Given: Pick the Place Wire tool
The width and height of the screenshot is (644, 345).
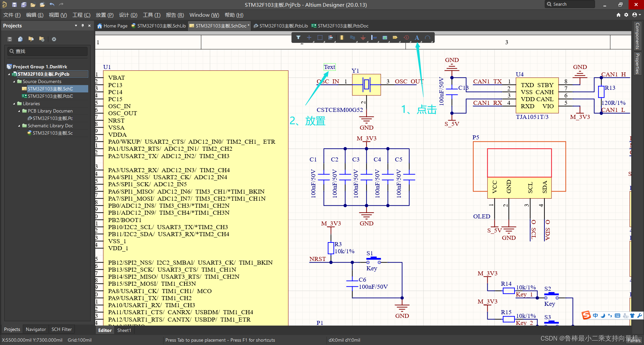Looking at the screenshot, I should pyautogui.click(x=352, y=38).
